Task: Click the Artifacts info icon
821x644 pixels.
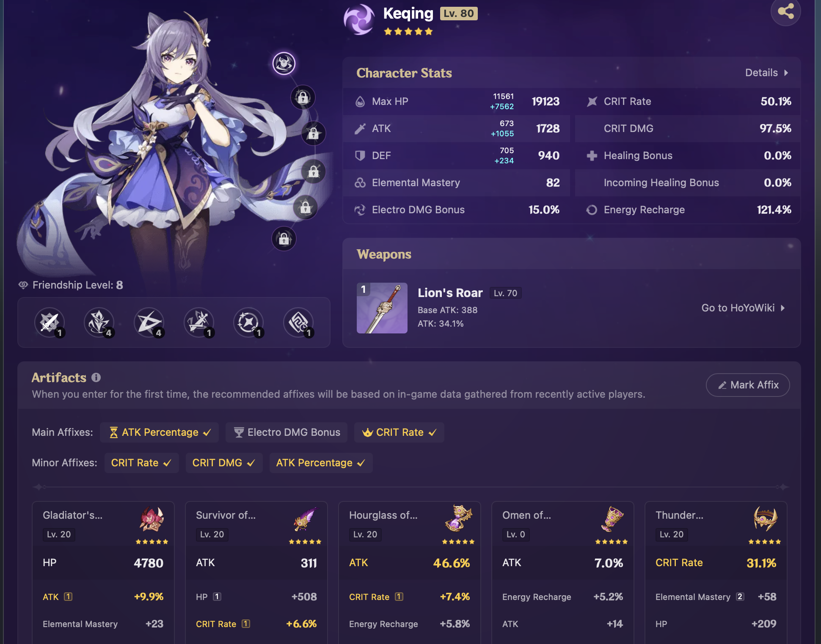Action: 96,377
